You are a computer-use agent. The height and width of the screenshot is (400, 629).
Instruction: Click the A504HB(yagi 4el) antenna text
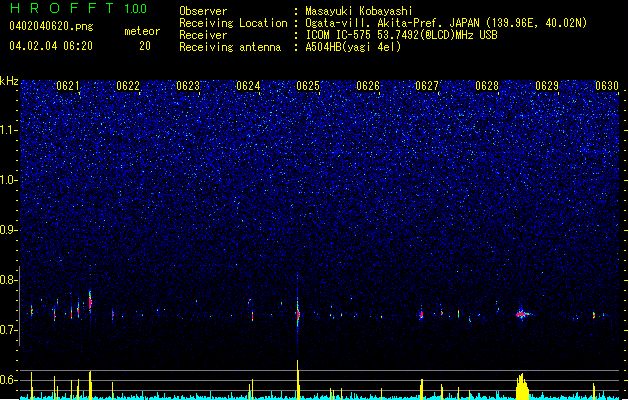[x=353, y=47]
